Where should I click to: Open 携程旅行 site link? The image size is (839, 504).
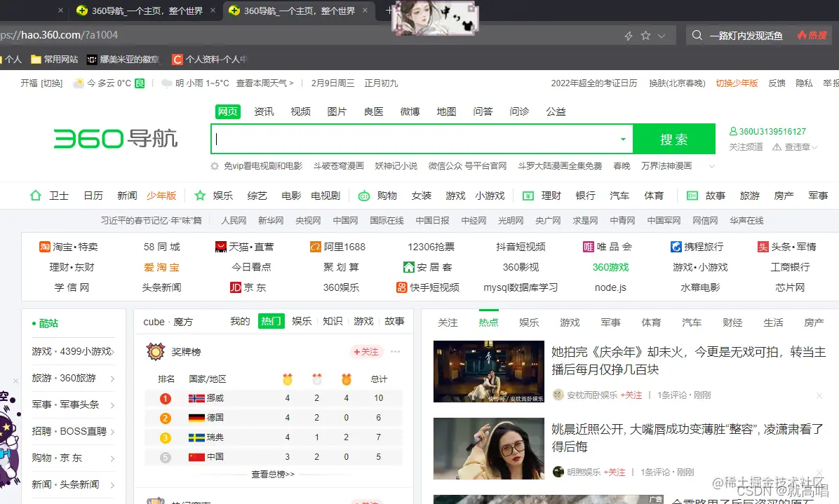tap(697, 246)
